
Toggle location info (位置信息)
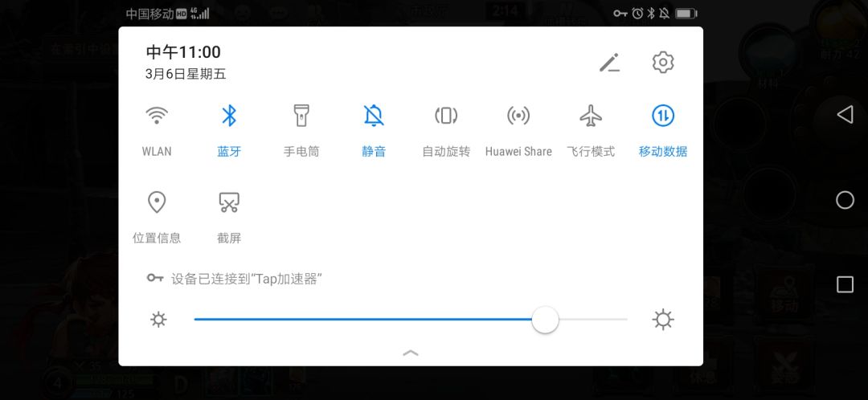(157, 202)
